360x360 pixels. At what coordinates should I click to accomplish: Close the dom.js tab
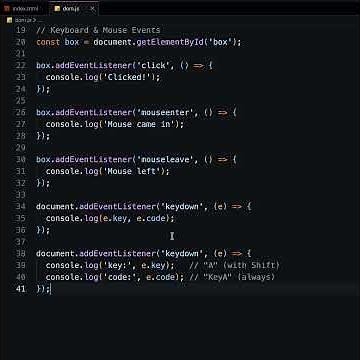(92, 9)
